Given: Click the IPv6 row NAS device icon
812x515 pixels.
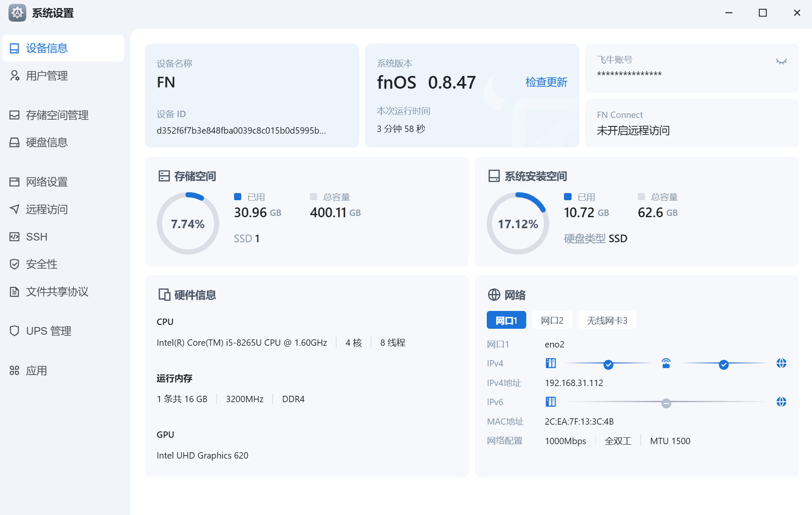Looking at the screenshot, I should pos(550,402).
